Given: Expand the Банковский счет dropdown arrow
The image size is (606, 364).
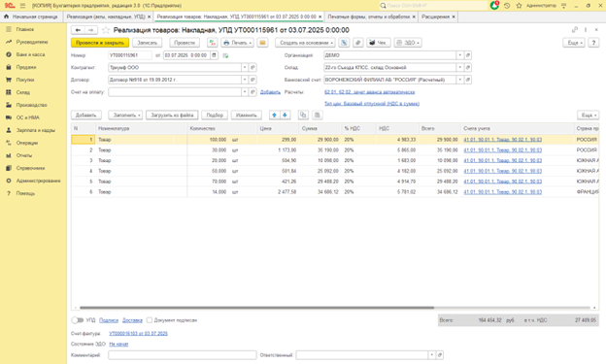Looking at the screenshot, I should tap(460, 80).
